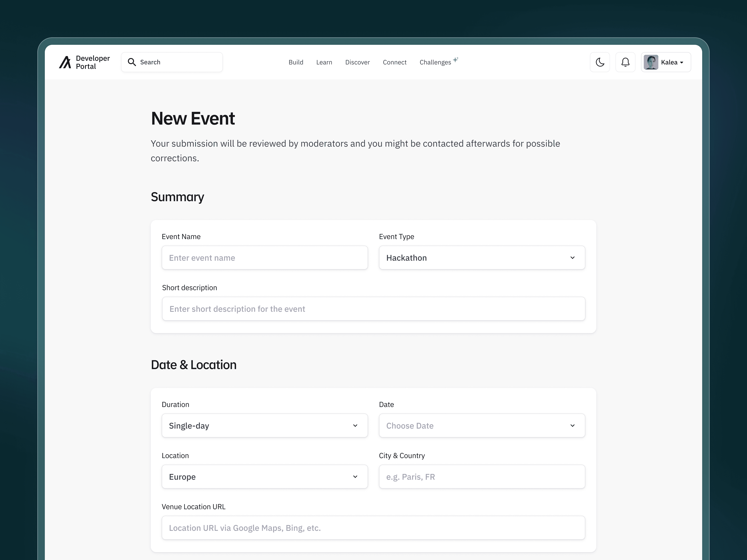Expand the Location Europe dropdown
Screen dimensions: 747x560
coord(264,477)
